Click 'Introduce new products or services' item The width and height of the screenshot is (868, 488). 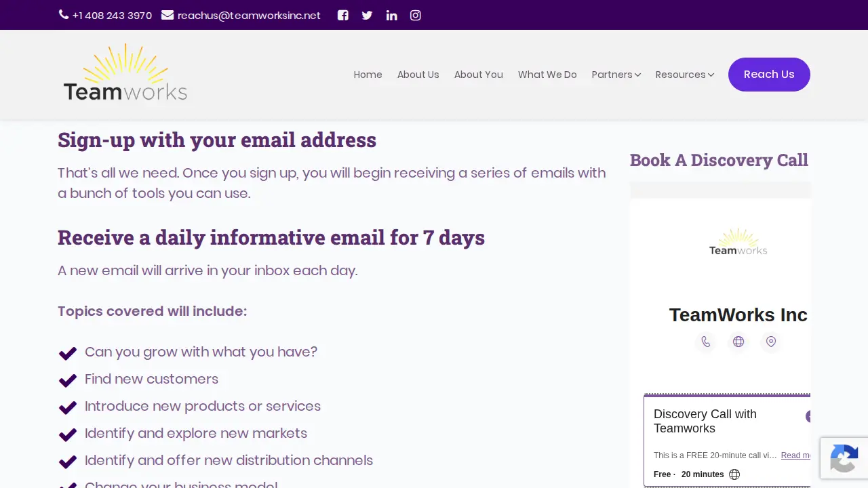(x=203, y=406)
